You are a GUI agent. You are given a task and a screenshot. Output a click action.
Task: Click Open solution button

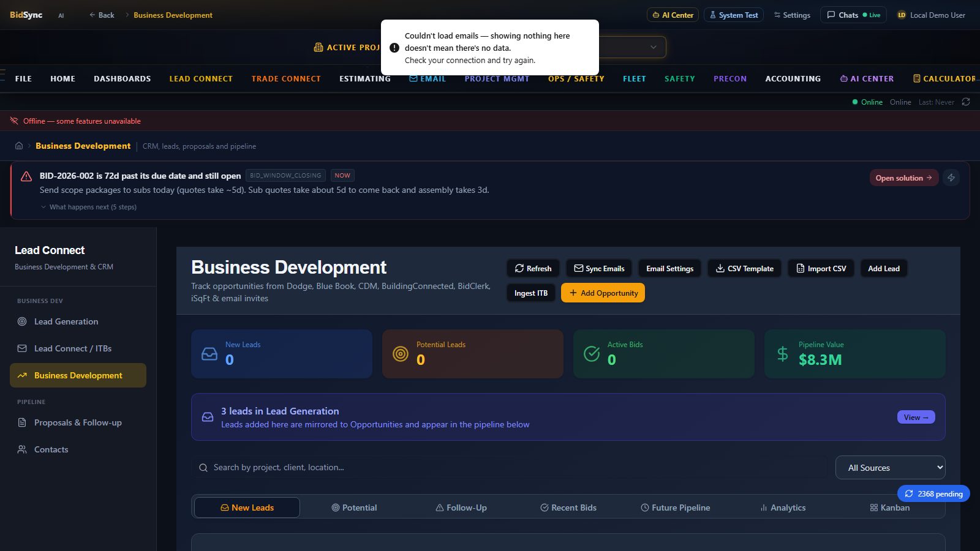click(904, 178)
